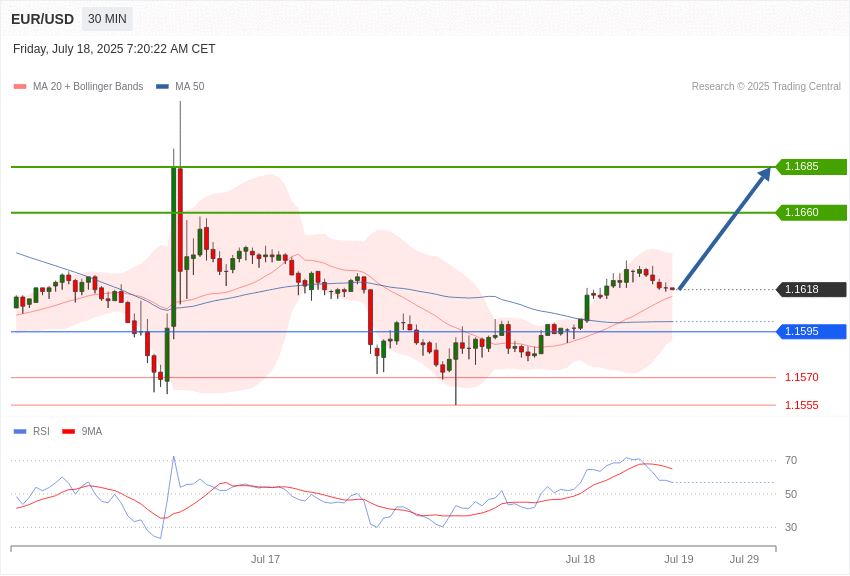Click the MA 20 + Bollinger Bands legend swatch
The height and width of the screenshot is (576, 850).
click(20, 86)
